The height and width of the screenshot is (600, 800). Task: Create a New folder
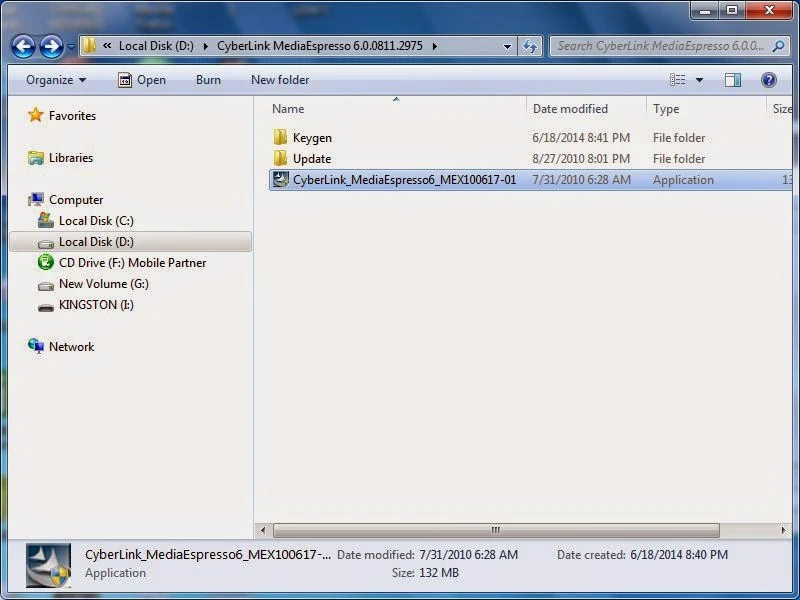(x=280, y=80)
